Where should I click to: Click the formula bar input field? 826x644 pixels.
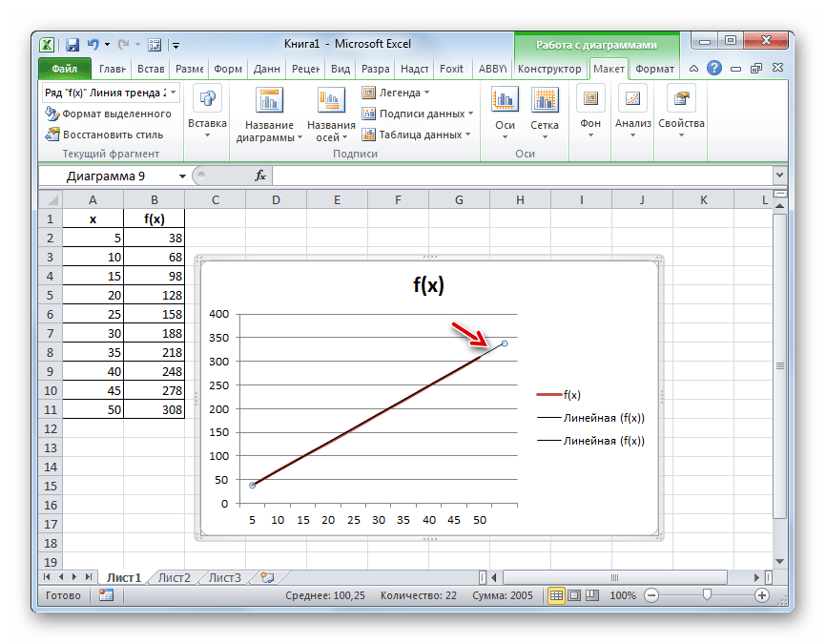[523, 176]
